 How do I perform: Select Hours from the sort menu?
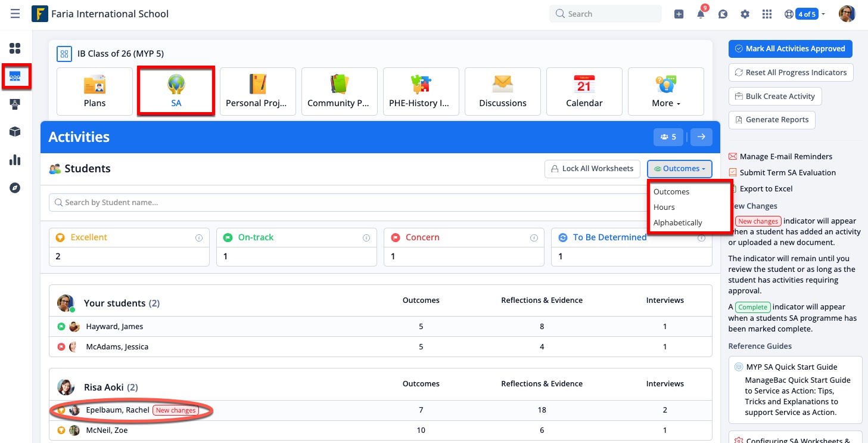pos(664,207)
